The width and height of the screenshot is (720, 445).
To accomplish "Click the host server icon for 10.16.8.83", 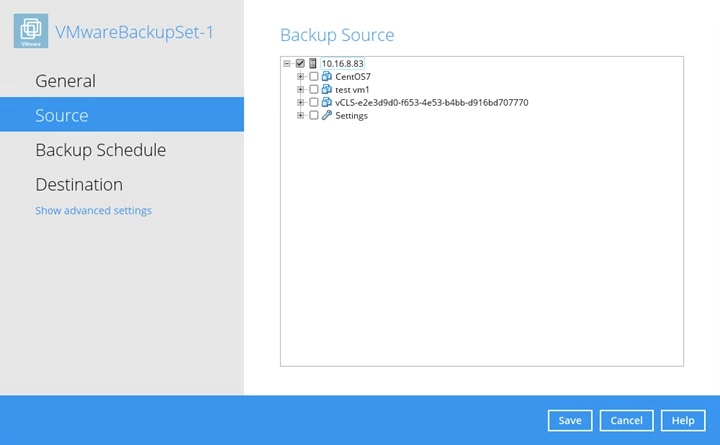I will tap(313, 63).
